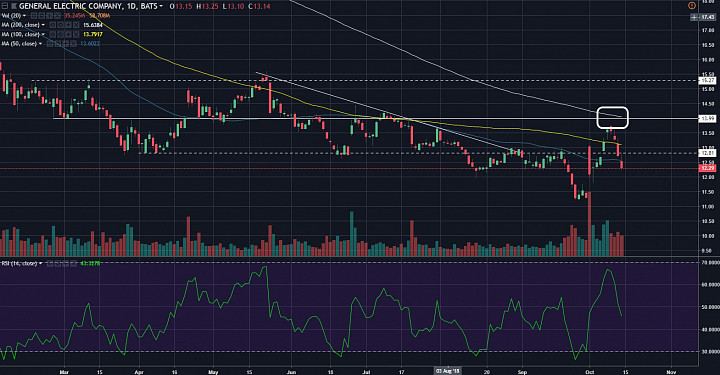Click the red 12.29 current price label
Image resolution: width=720 pixels, height=375 pixels.
pyautogui.click(x=707, y=168)
